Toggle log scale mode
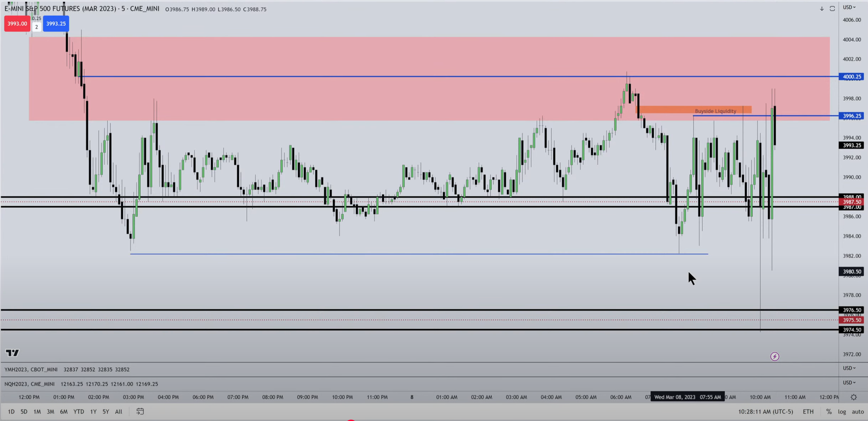The width and height of the screenshot is (868, 421). tap(842, 411)
